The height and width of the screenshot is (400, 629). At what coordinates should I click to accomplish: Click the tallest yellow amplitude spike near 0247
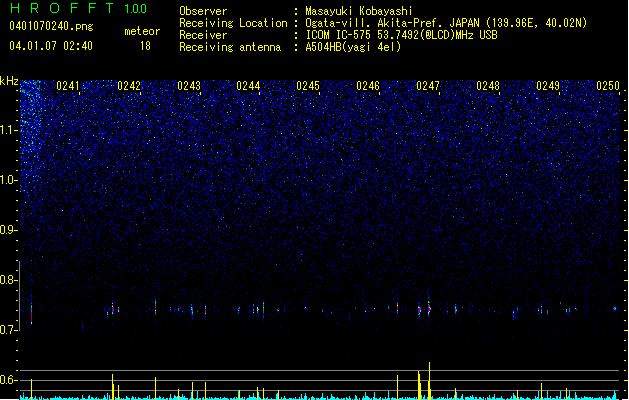pos(429,380)
